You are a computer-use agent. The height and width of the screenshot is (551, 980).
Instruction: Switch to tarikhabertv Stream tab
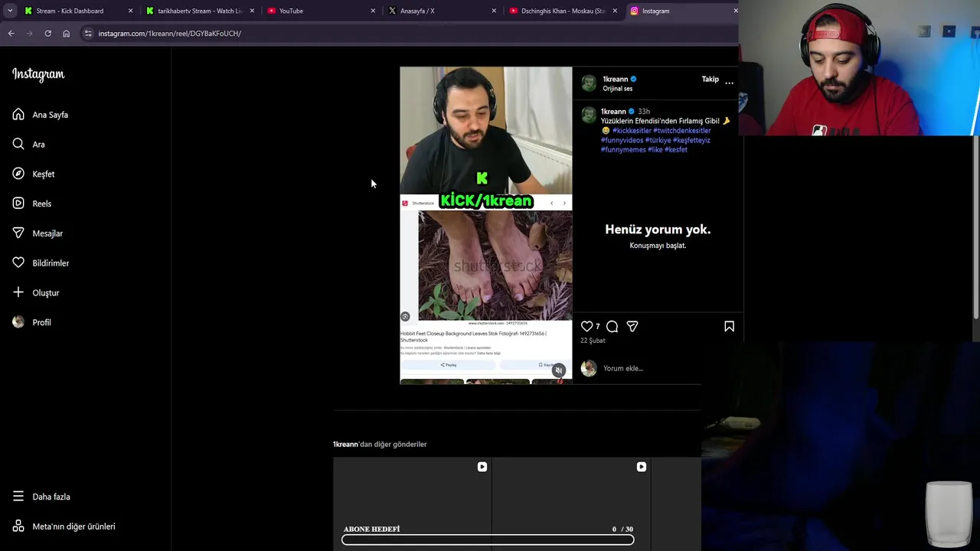(200, 11)
